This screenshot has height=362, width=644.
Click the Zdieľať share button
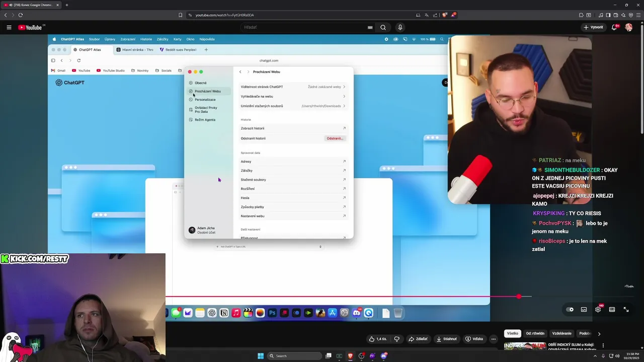point(418,339)
